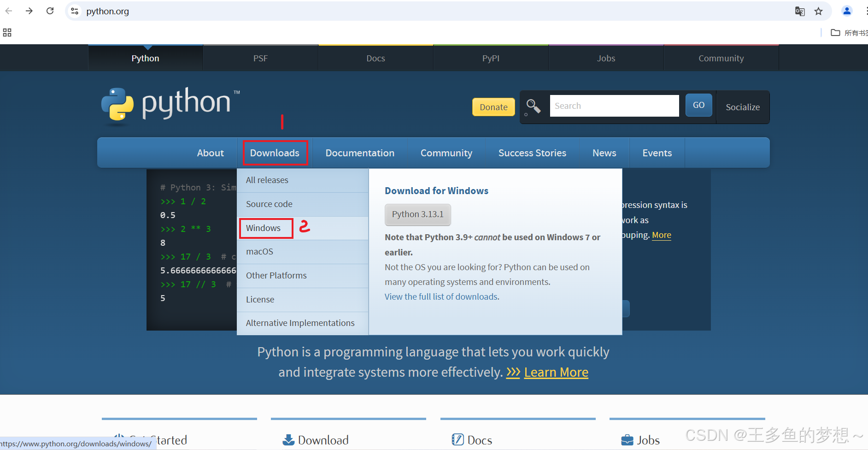Click the magnifying glass search icon
Screen dimensions: 868x450
pyautogui.click(x=533, y=107)
